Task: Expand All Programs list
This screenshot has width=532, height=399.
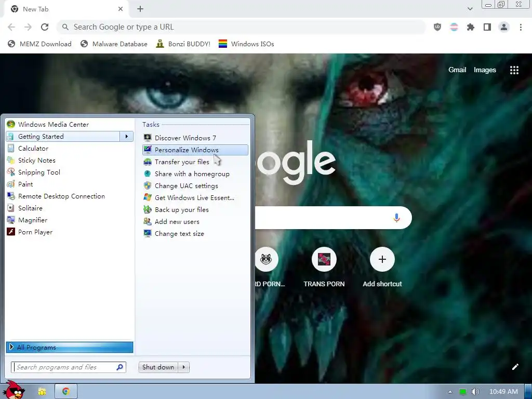Action: click(x=70, y=348)
